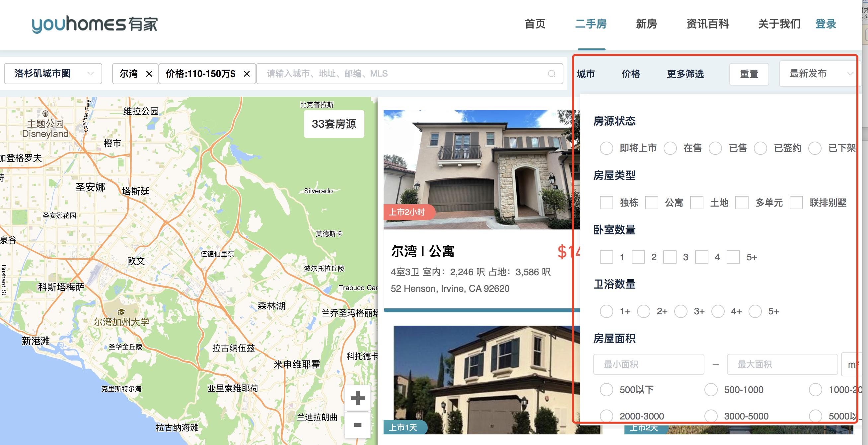Check the 独栋 house type
The image size is (868, 445).
[607, 203]
